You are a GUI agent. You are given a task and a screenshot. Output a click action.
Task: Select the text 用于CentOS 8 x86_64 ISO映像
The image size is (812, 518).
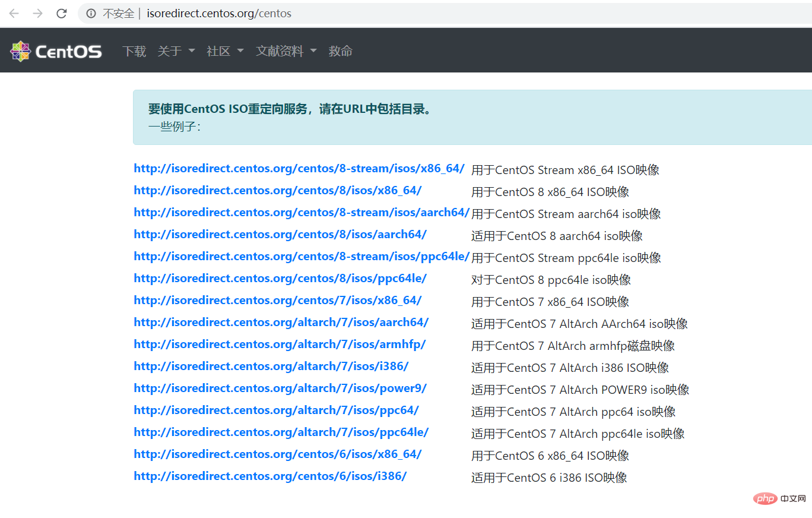click(550, 192)
